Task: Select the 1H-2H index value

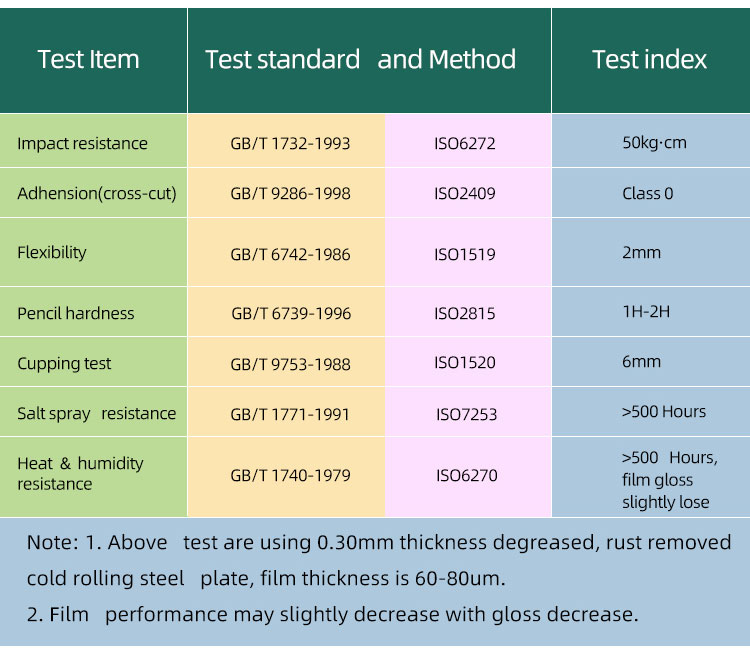Action: click(x=646, y=312)
